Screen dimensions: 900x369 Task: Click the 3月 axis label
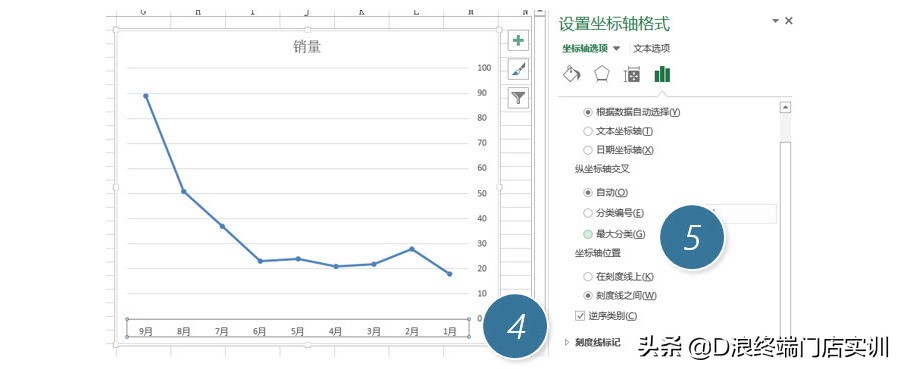374,331
